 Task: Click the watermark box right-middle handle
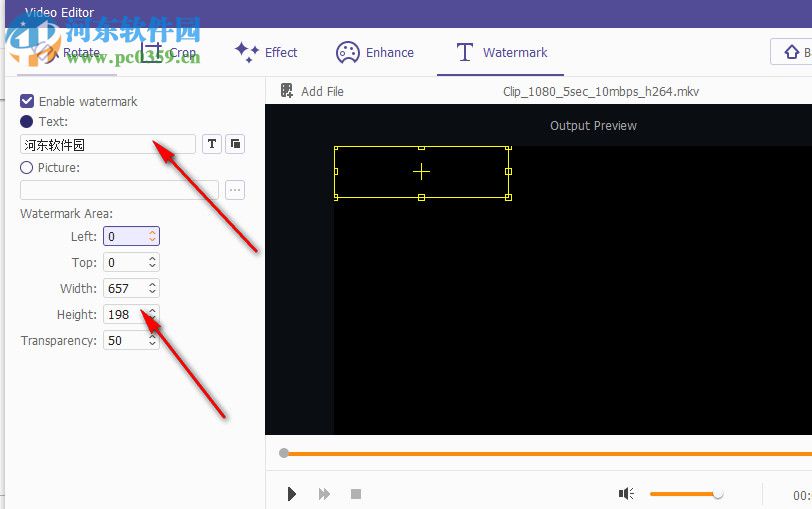tap(508, 171)
